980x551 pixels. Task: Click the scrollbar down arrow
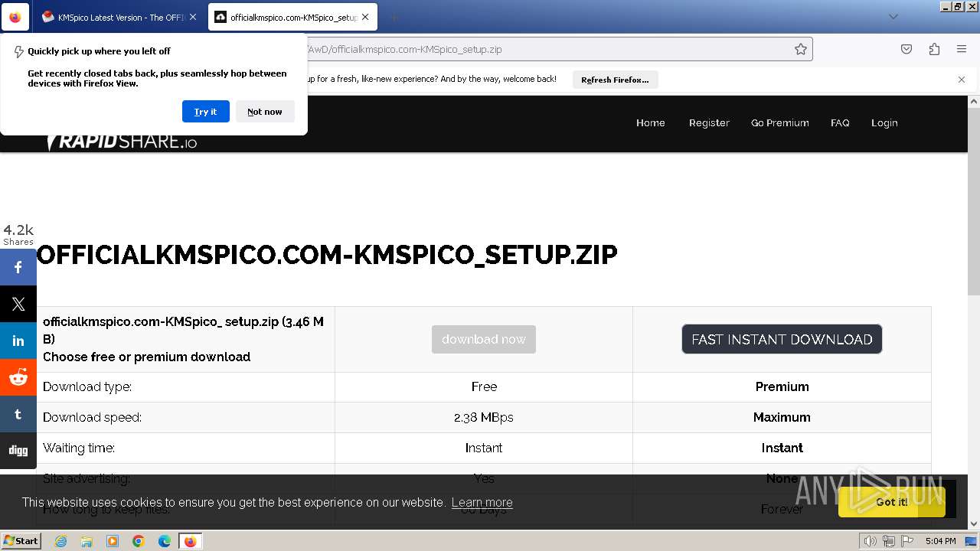973,523
